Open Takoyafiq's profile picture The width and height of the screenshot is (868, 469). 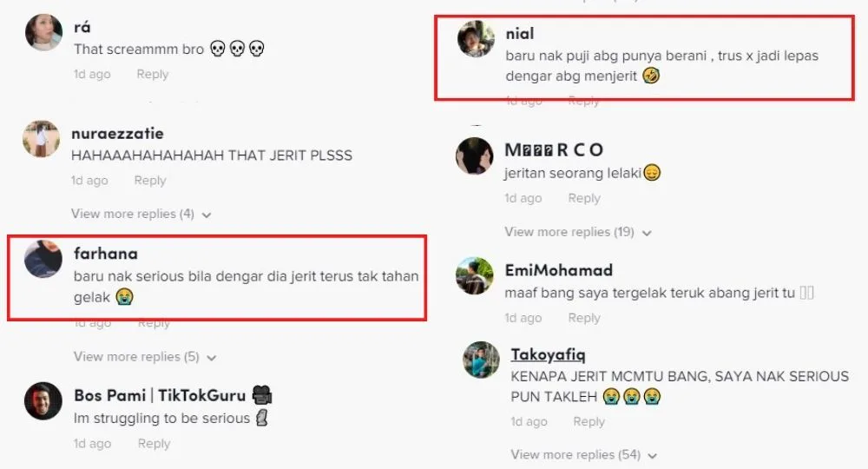coord(481,360)
